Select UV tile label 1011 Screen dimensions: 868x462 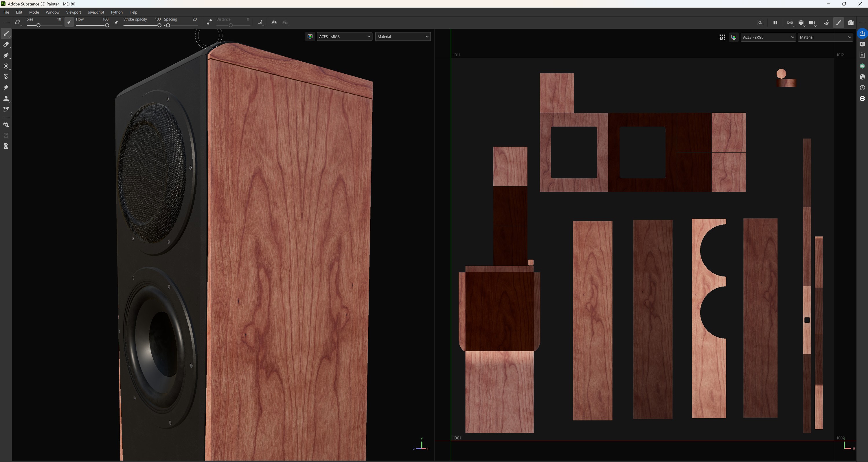pyautogui.click(x=457, y=55)
